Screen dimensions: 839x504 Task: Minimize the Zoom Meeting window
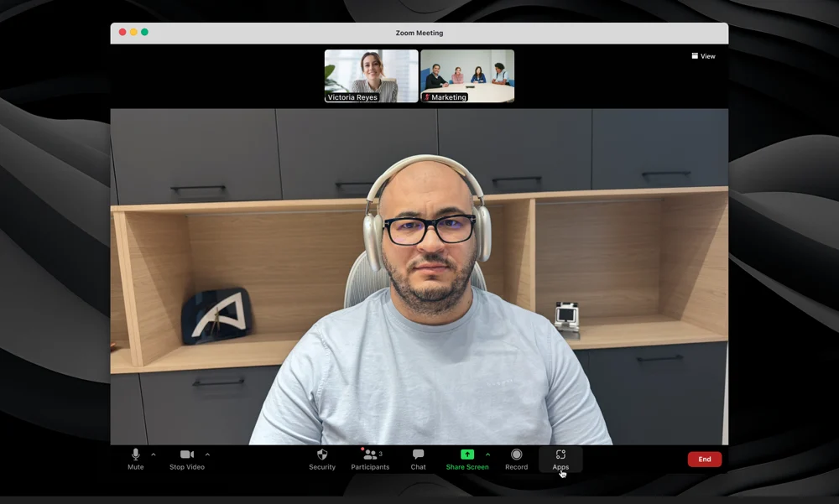pyautogui.click(x=133, y=32)
